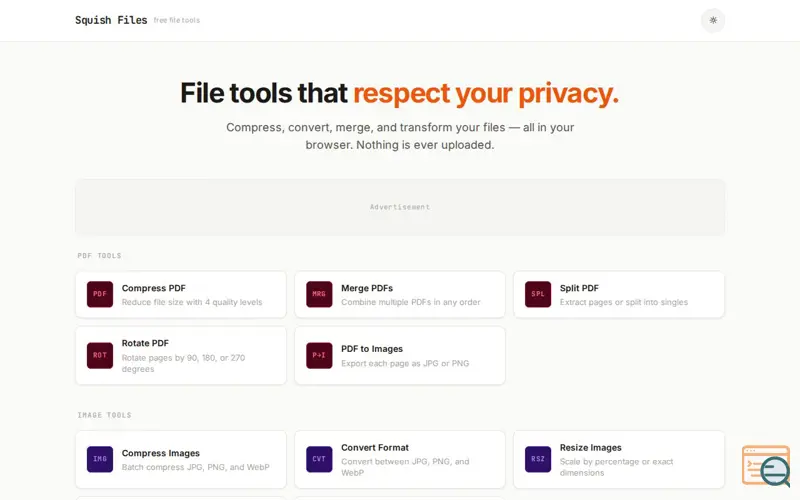Click the RSZ icon on Resize Images
Viewport: 800px width, 500px height.
coord(538,459)
